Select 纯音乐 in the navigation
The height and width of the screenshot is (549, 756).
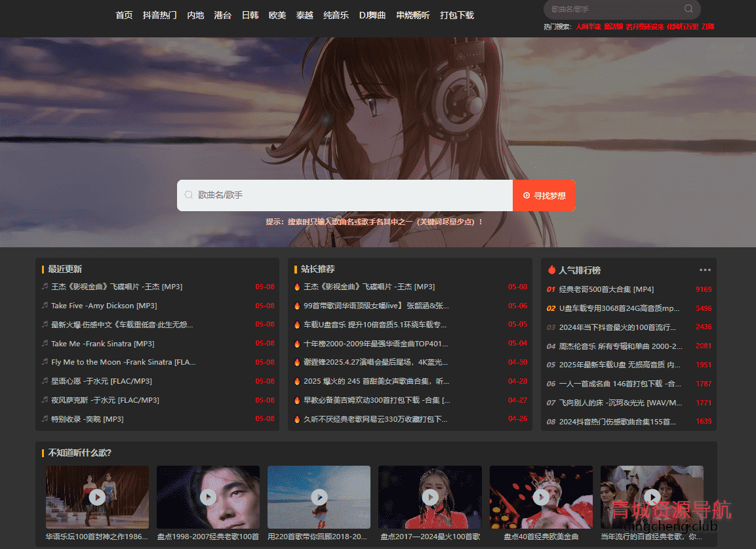(x=336, y=16)
